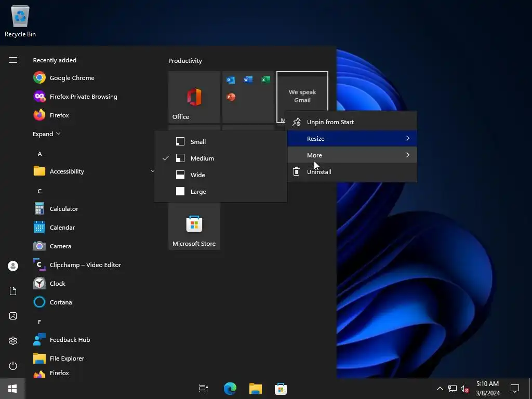Open the Microsoft Store tile
Viewport: 532px width, 399px height.
194,226
